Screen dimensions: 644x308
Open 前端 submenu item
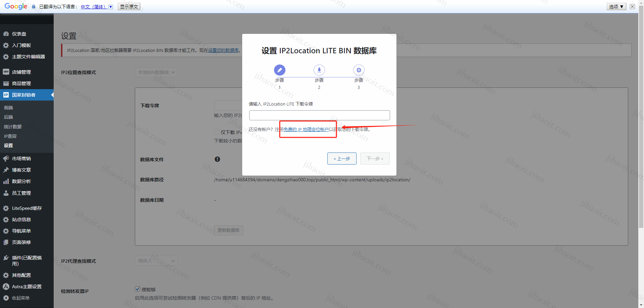point(8,108)
